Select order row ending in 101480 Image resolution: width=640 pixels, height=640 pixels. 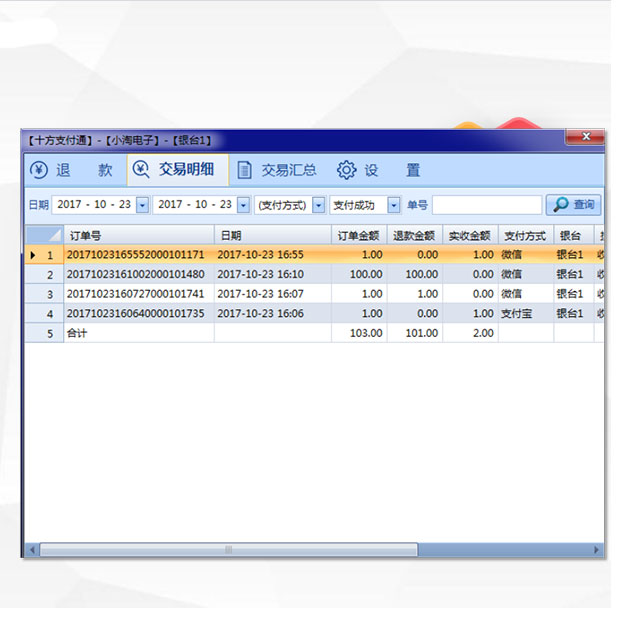pyautogui.click(x=135, y=274)
